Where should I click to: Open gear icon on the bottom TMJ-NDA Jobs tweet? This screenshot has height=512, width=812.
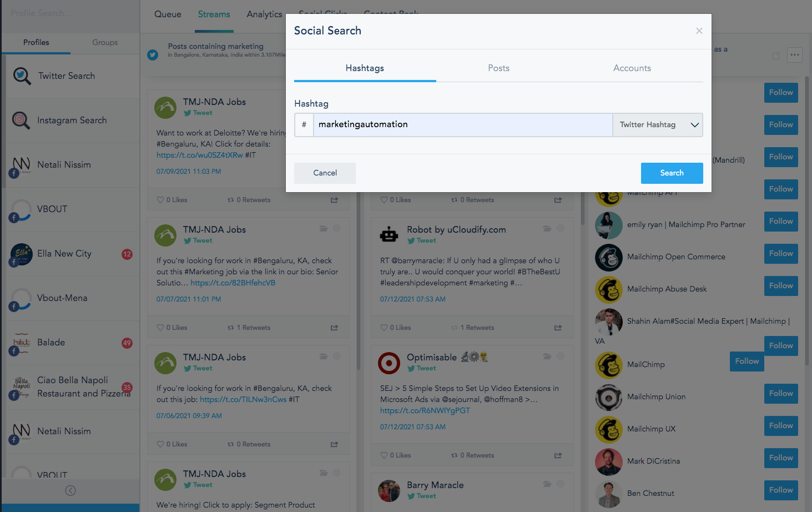click(336, 473)
